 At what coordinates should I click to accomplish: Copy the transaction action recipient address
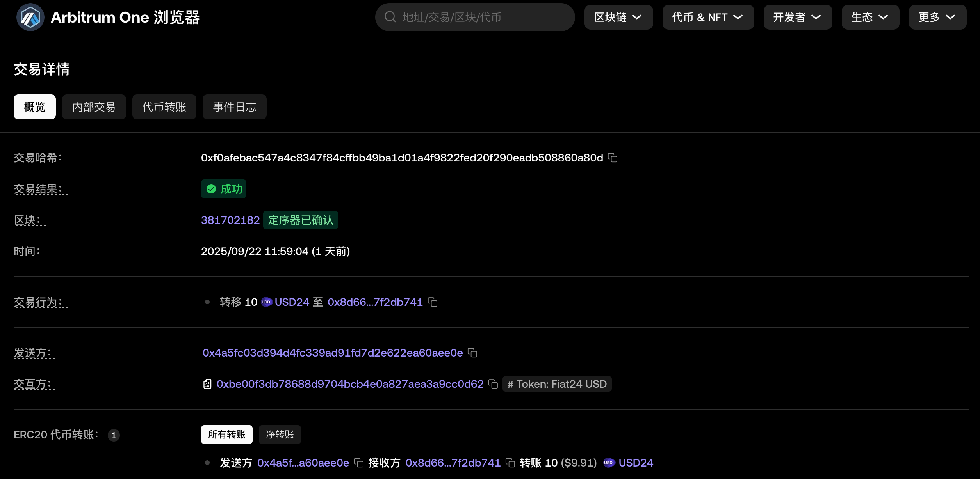point(433,302)
